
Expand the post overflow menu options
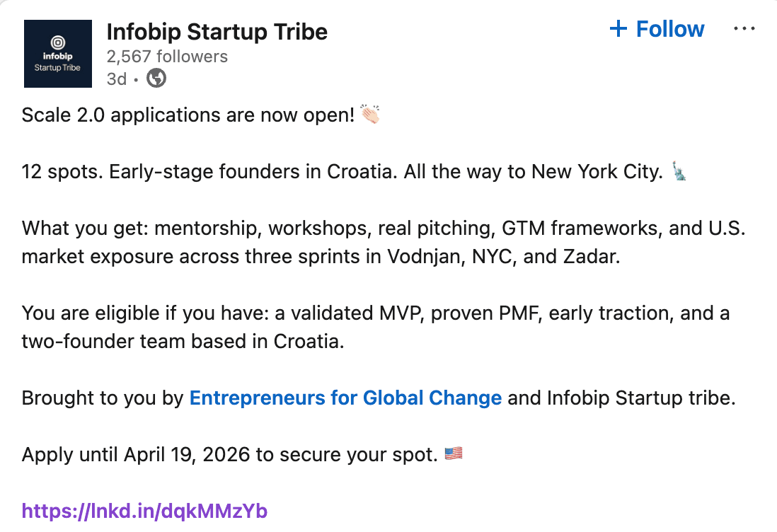(x=744, y=28)
